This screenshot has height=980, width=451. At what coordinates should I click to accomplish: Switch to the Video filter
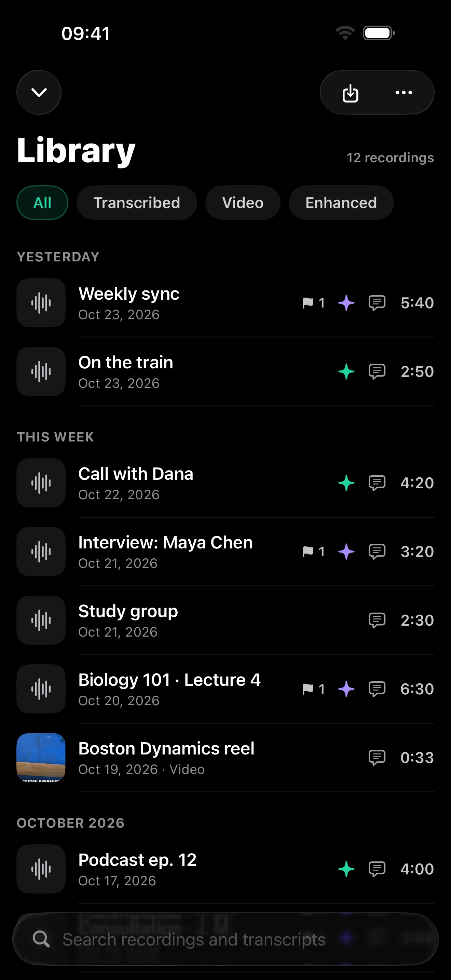[x=243, y=202]
